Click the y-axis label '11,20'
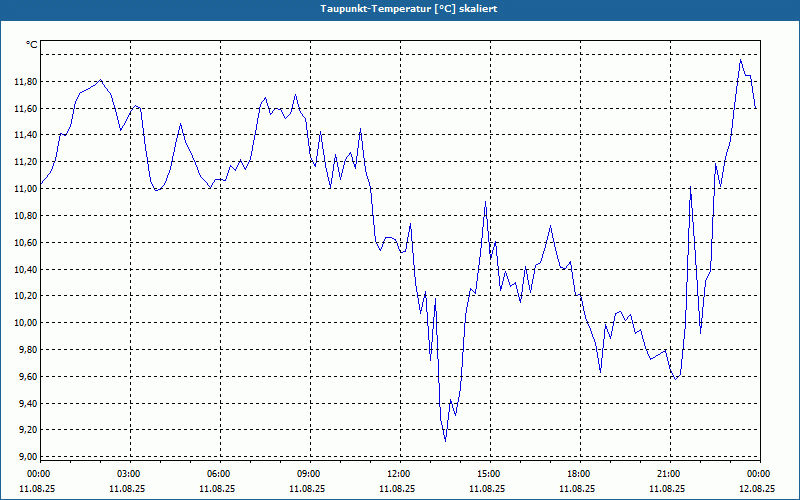 (x=26, y=162)
